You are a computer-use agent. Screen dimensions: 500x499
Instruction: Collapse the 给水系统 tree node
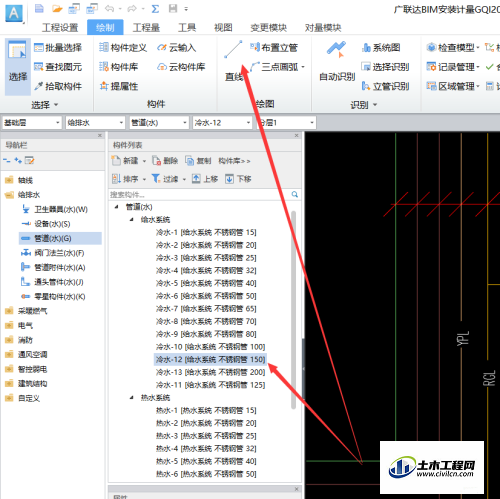(132, 219)
